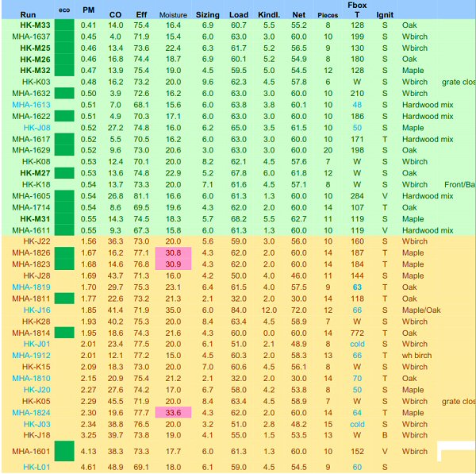Click Sizing value 9.6 for HK-K03

(x=208, y=82)
